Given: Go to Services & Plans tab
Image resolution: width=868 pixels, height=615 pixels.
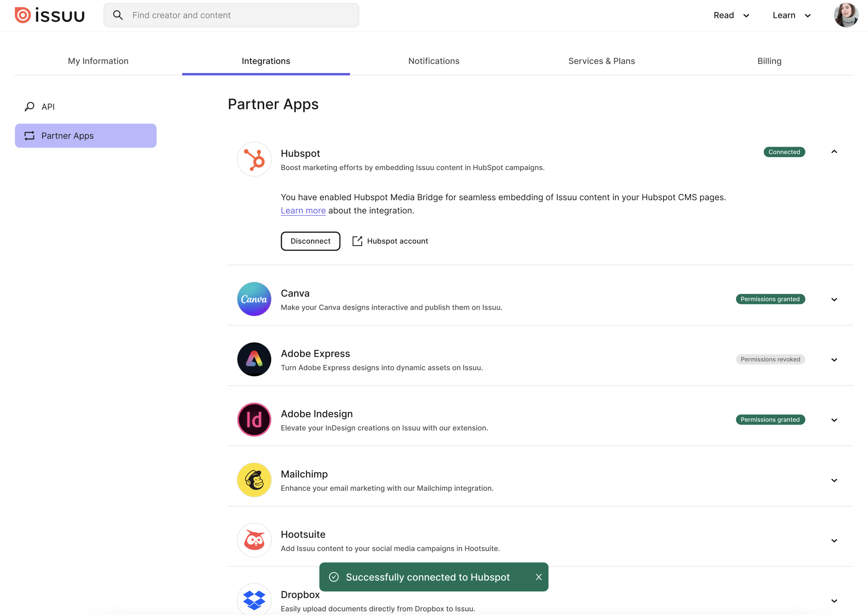Looking at the screenshot, I should (x=601, y=61).
